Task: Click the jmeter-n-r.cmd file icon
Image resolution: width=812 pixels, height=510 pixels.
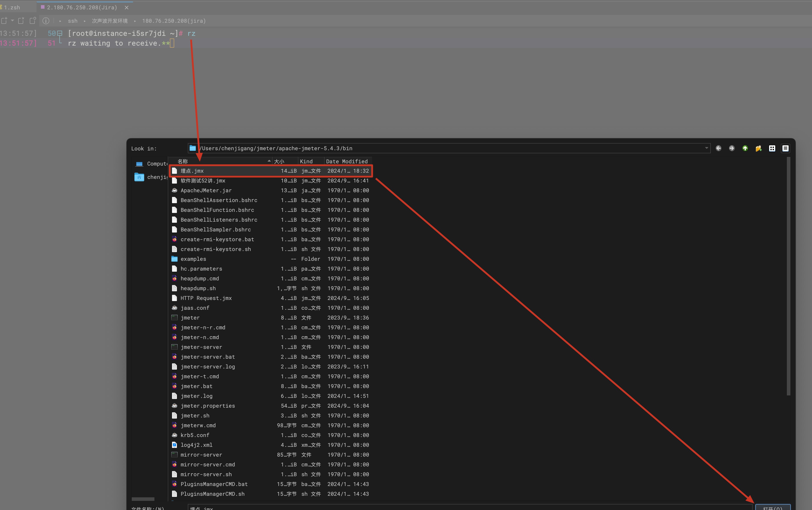Action: pos(174,327)
